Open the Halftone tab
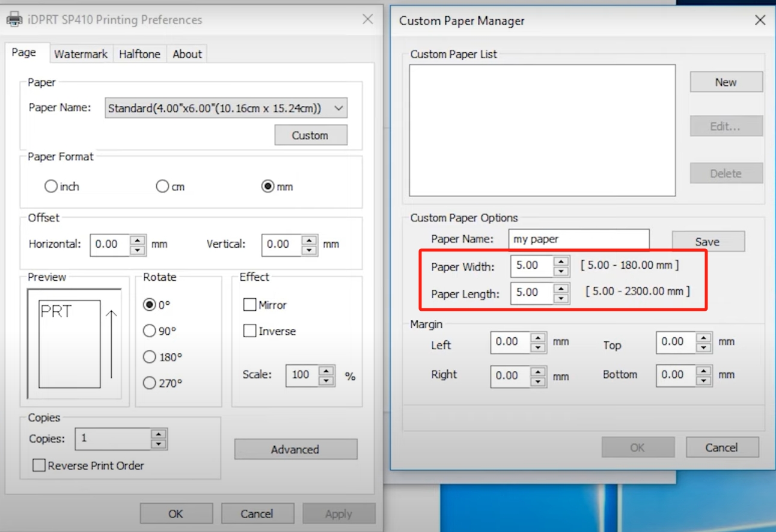The height and width of the screenshot is (532, 776). point(139,54)
